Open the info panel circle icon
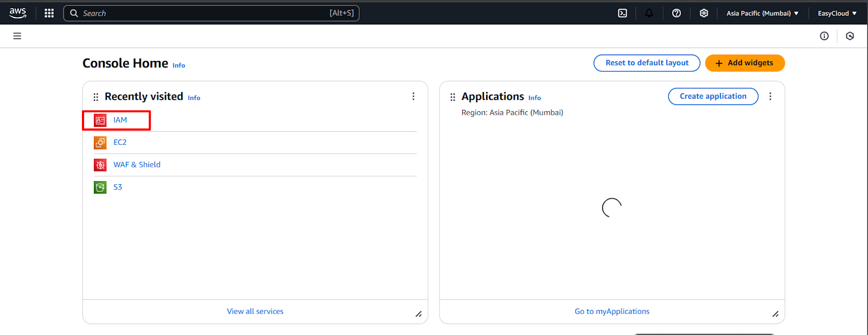Viewport: 868px width, 335px height. [x=824, y=36]
